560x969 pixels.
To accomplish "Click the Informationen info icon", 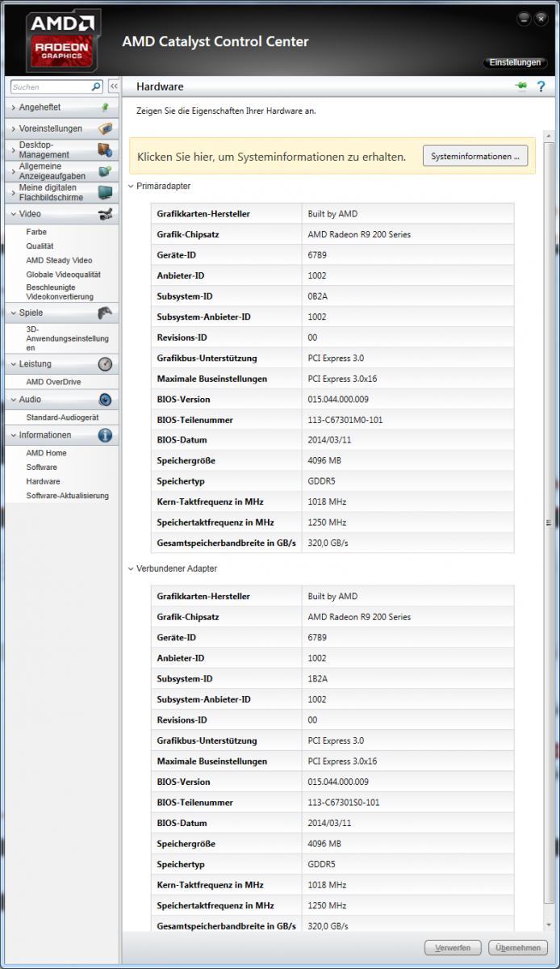I will pos(105,435).
